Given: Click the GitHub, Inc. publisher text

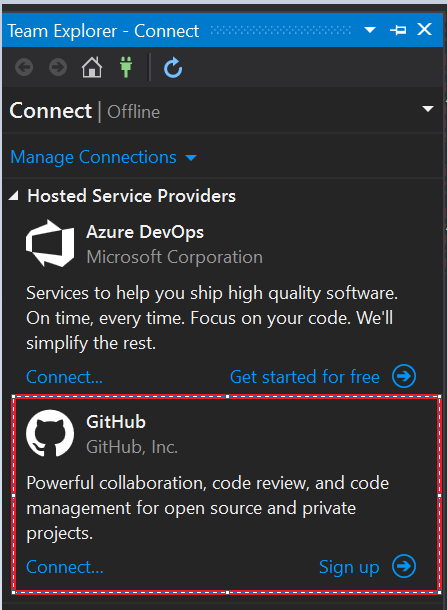Looking at the screenshot, I should coord(132,447).
